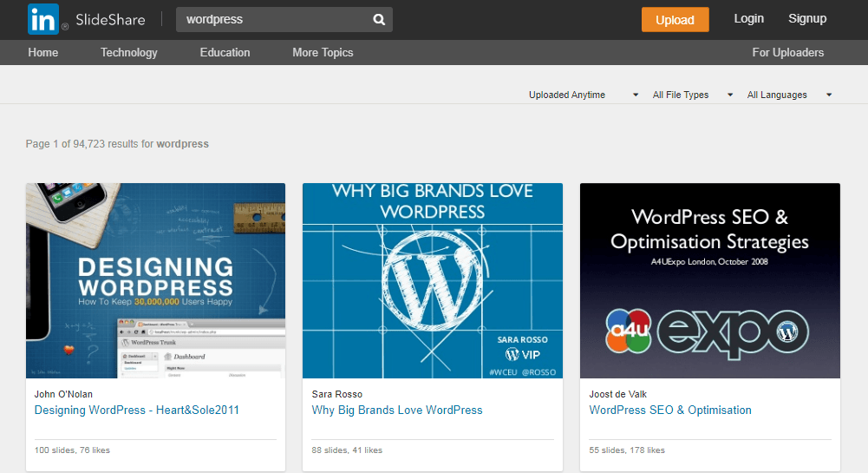868x473 pixels.
Task: Expand the All File Types dropdown
Action: pyautogui.click(x=693, y=95)
